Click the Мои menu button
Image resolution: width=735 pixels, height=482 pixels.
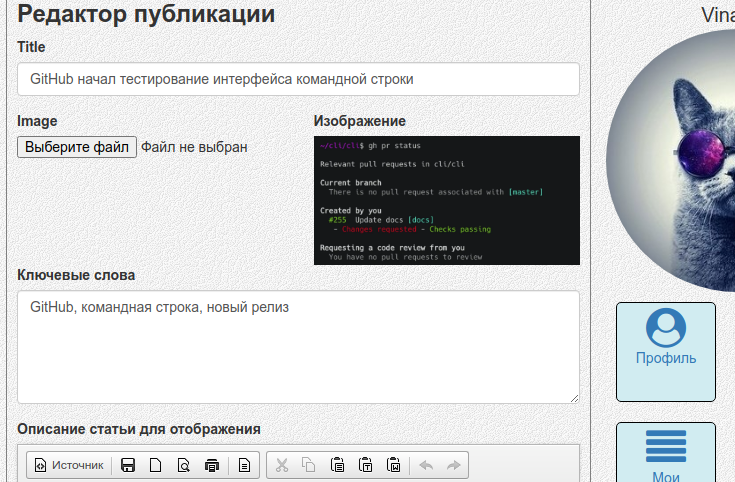[x=666, y=452]
